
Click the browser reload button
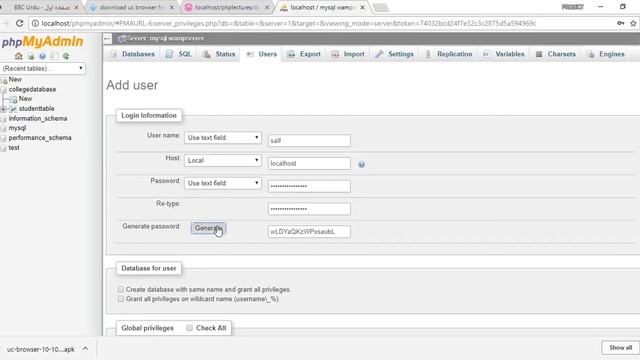click(19, 23)
